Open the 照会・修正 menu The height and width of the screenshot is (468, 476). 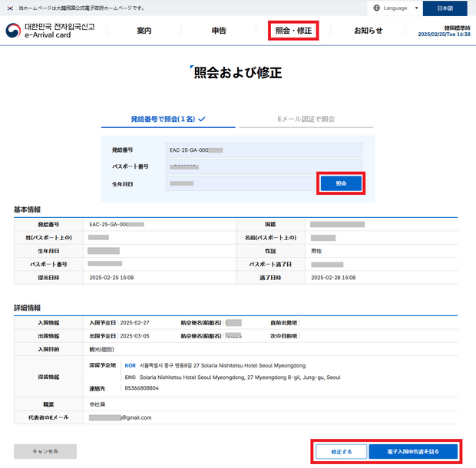coord(293,31)
